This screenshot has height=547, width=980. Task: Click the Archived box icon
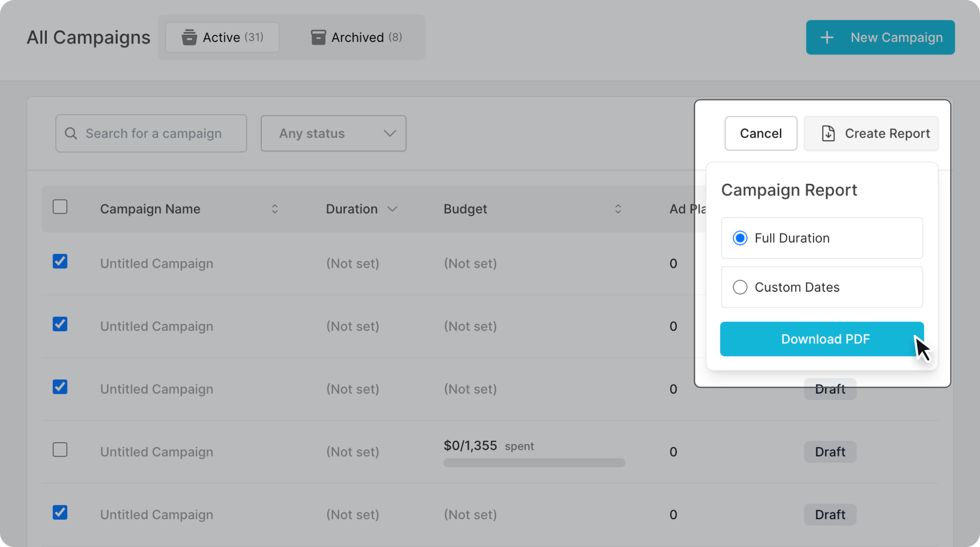pos(318,37)
